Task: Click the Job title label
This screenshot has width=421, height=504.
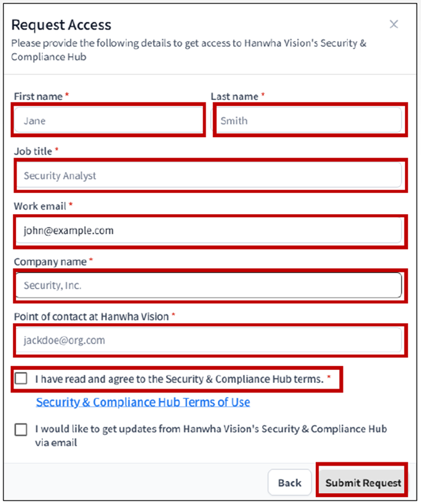Action: (x=33, y=151)
